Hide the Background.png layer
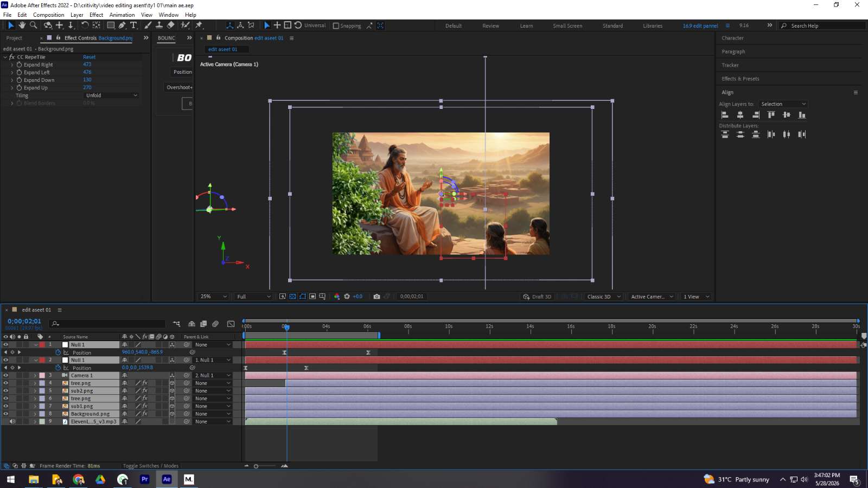 (6, 414)
